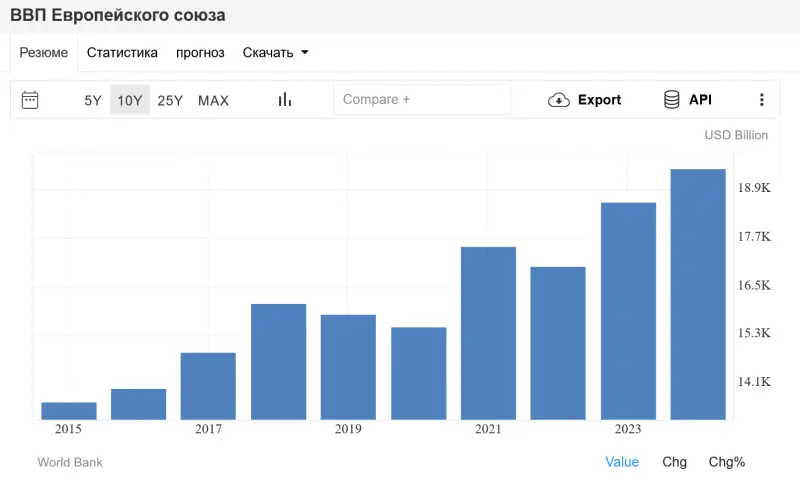The height and width of the screenshot is (482, 800).
Task: Open the Резюме tab
Action: (44, 53)
